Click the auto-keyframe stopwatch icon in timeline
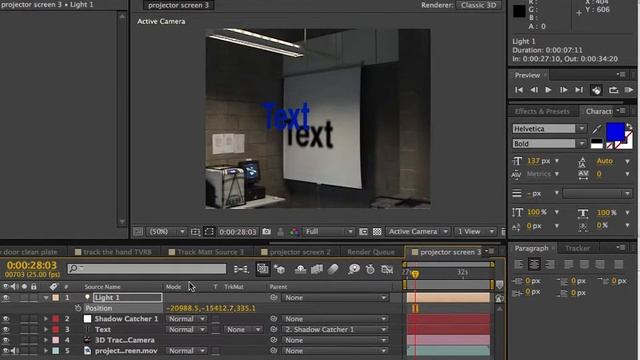This screenshot has width=640, height=360. pos(370,269)
